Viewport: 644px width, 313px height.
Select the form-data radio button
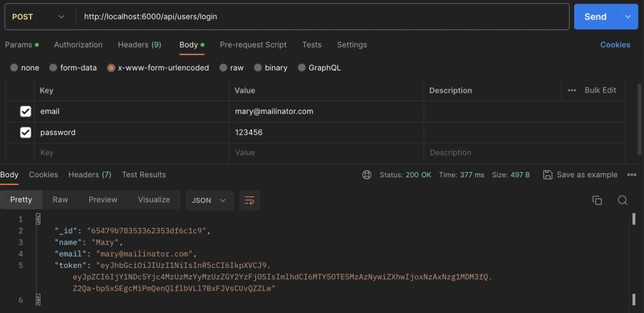point(53,68)
